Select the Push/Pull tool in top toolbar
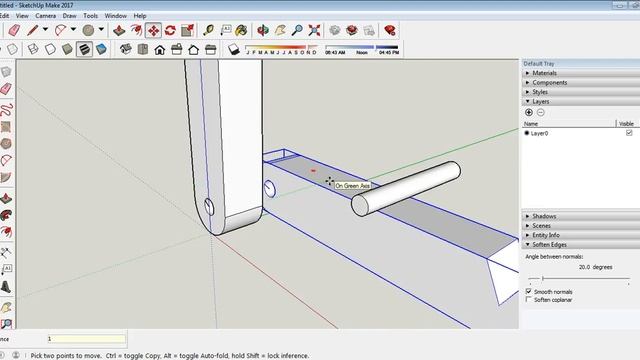The width and height of the screenshot is (640, 360). [x=119, y=30]
